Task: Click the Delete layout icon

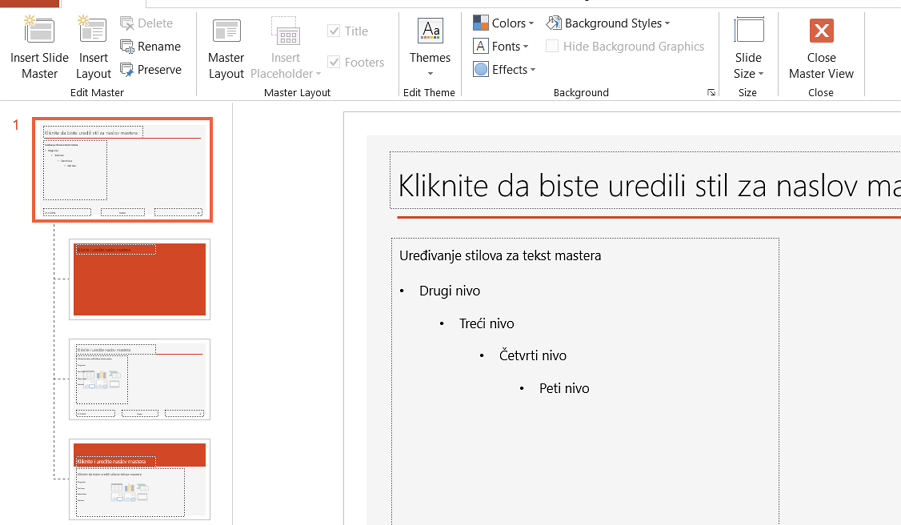Action: (127, 24)
